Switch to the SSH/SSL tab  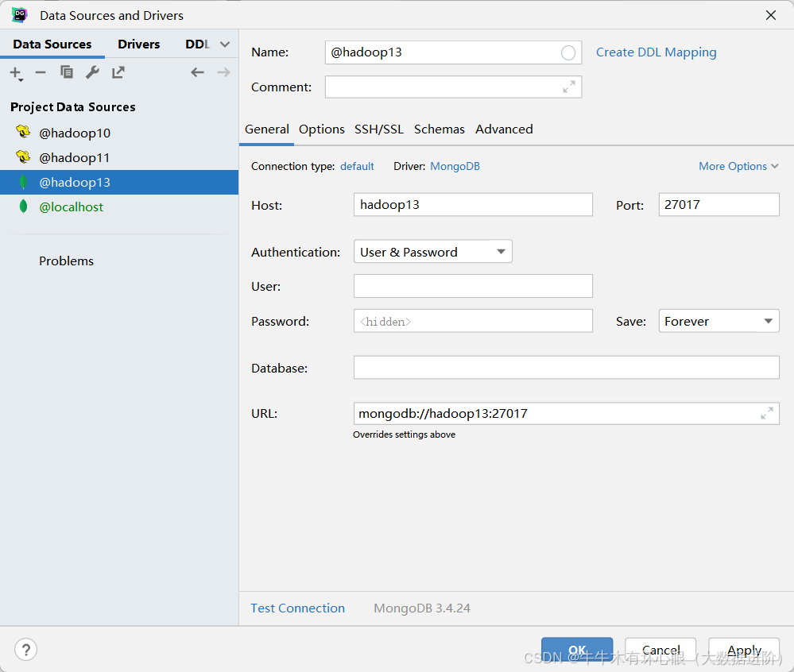coord(379,129)
